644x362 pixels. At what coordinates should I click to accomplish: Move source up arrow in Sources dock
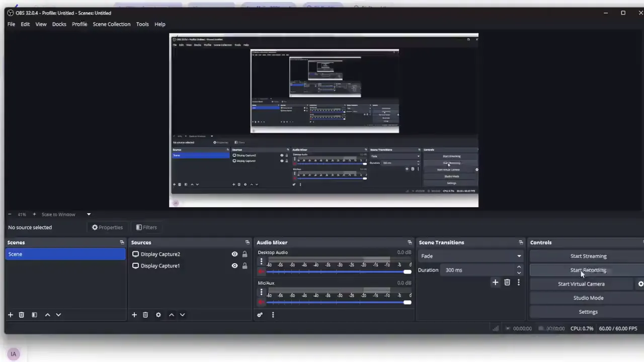tap(171, 315)
